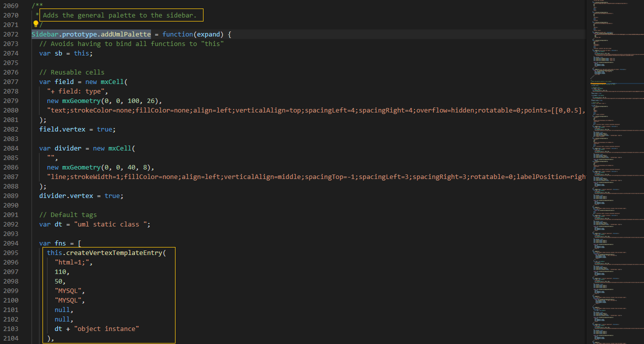This screenshot has width=644, height=344.
Task: Click line number 2072 in the gutter
Action: tap(10, 34)
